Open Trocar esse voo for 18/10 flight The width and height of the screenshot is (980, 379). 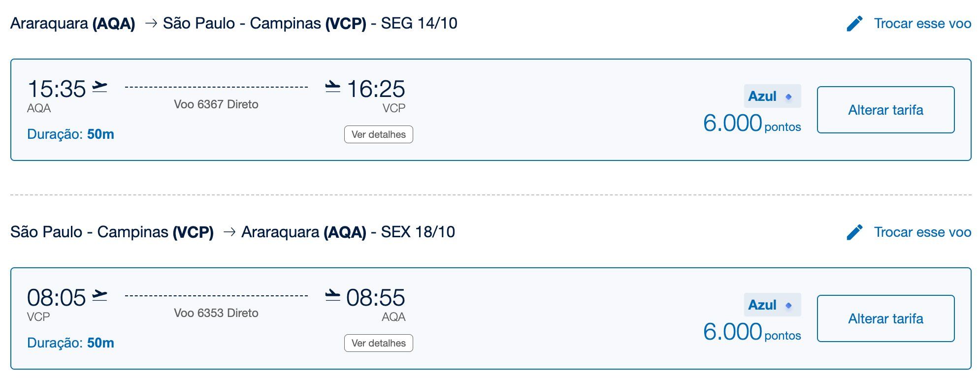pyautogui.click(x=922, y=232)
